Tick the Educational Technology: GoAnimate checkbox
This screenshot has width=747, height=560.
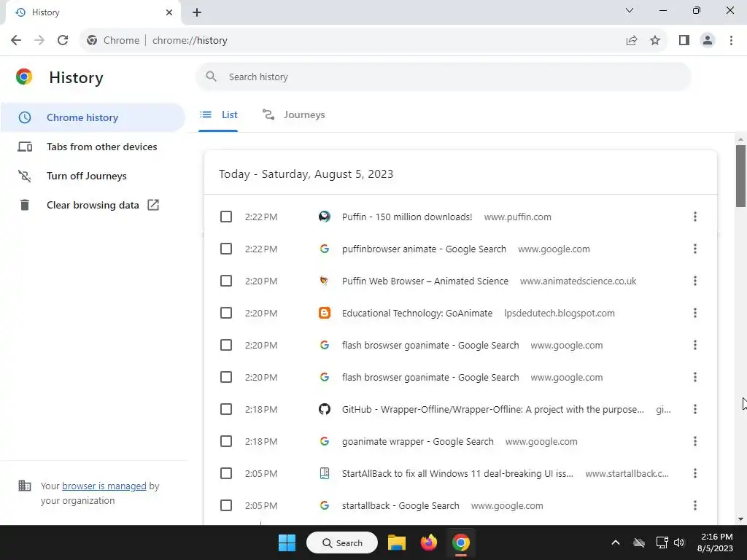pos(226,314)
